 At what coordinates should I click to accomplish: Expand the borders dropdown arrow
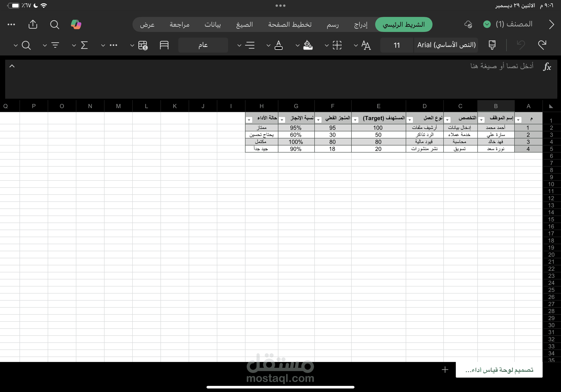327,45
